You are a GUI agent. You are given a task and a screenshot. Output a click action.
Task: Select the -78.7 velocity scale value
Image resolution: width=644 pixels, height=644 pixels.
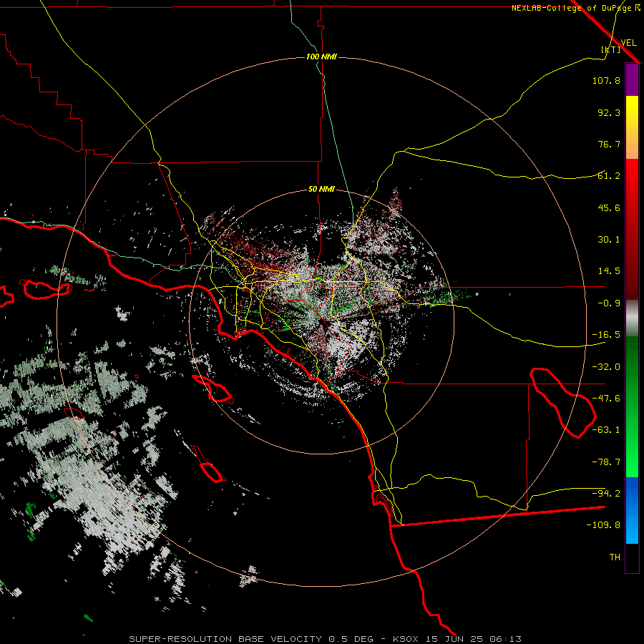pyautogui.click(x=606, y=462)
